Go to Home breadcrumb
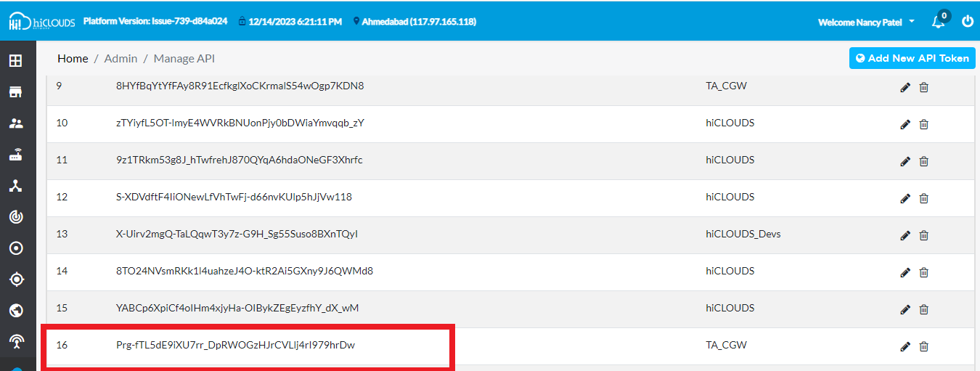Screen dimensions: 980x371 [73, 58]
